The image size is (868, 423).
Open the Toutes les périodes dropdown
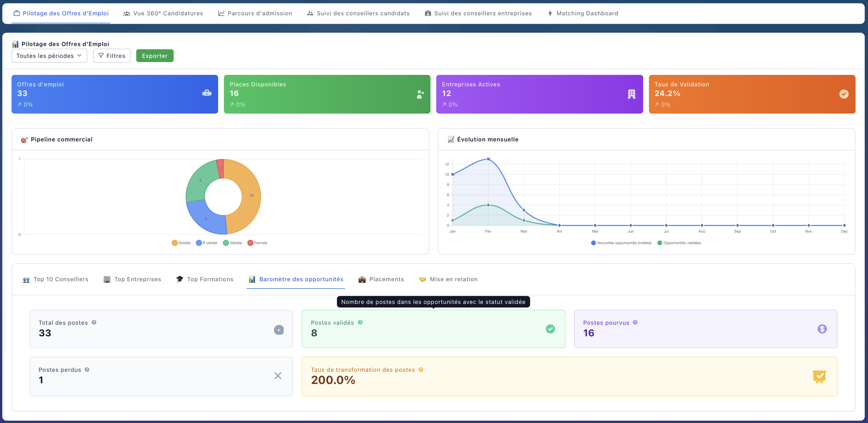pyautogui.click(x=49, y=56)
